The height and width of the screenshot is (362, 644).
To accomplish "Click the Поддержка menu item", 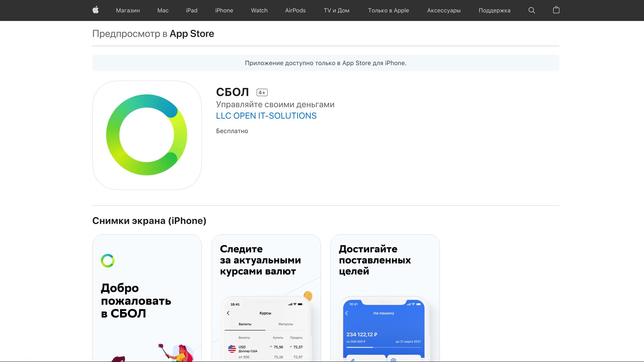I will point(494,10).
